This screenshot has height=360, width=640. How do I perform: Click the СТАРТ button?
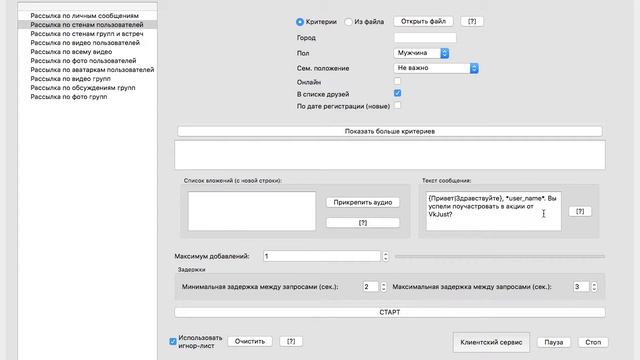coord(390,312)
